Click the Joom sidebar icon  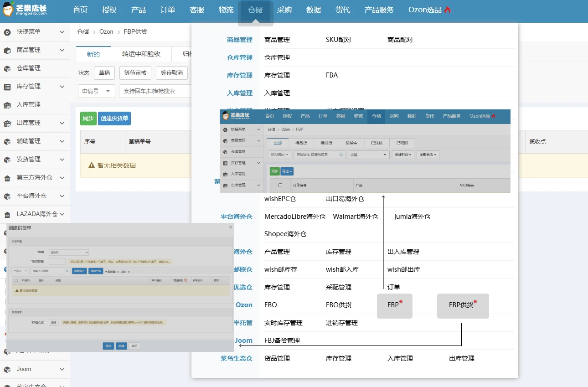pos(7,369)
